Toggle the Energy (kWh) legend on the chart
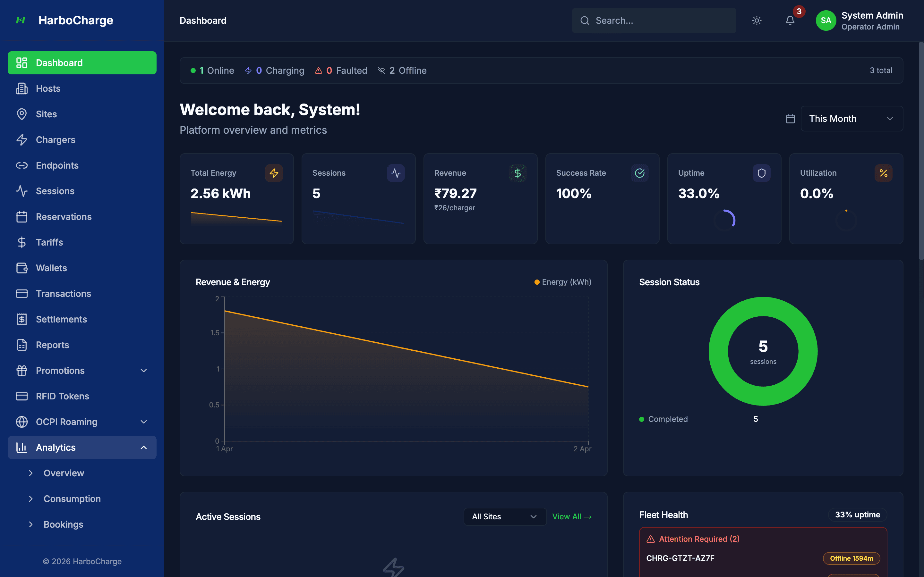 pos(562,282)
